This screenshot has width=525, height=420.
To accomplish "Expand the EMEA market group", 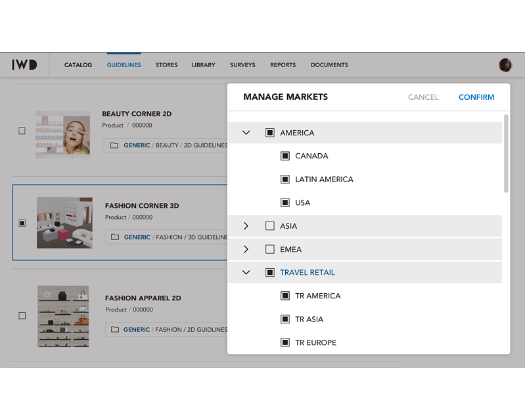I will 246,249.
